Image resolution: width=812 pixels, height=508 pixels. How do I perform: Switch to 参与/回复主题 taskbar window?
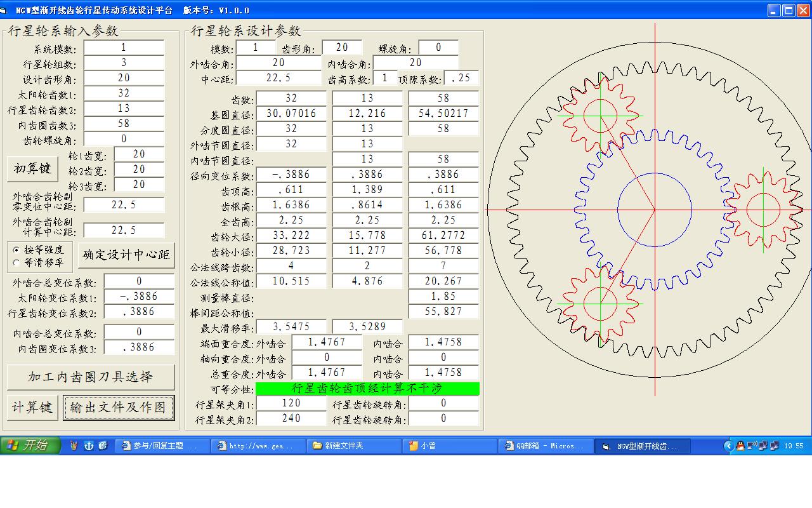[162, 446]
